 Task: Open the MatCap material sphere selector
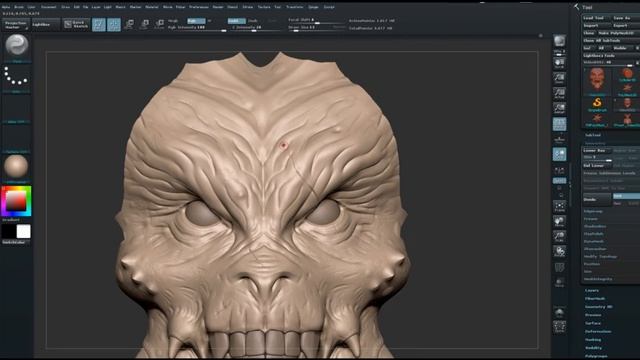pos(16,167)
